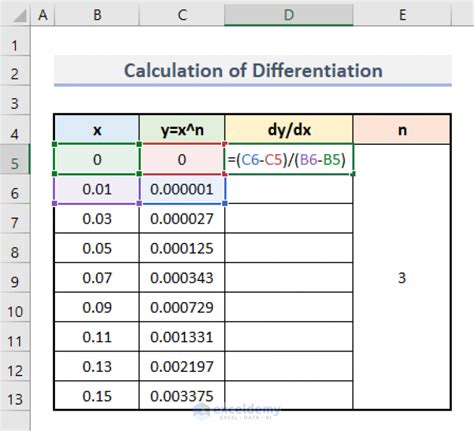Select the dy/dx header cell
Image resolution: width=474 pixels, height=431 pixels.
tap(289, 130)
